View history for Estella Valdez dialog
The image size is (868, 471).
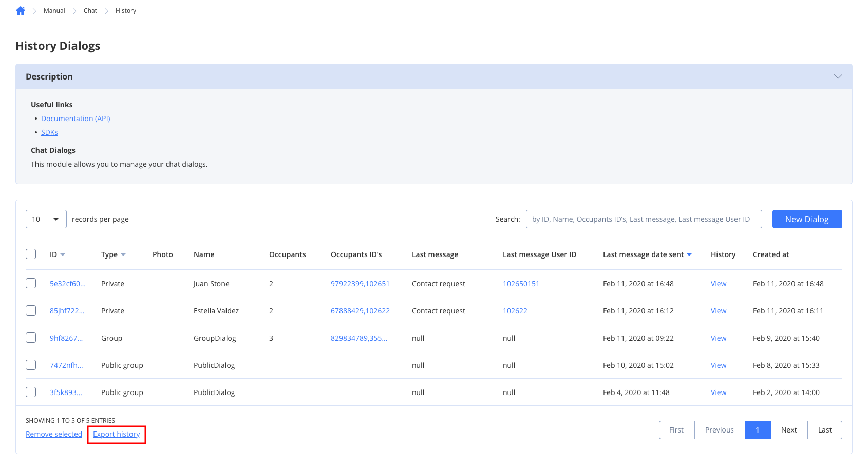pyautogui.click(x=719, y=311)
